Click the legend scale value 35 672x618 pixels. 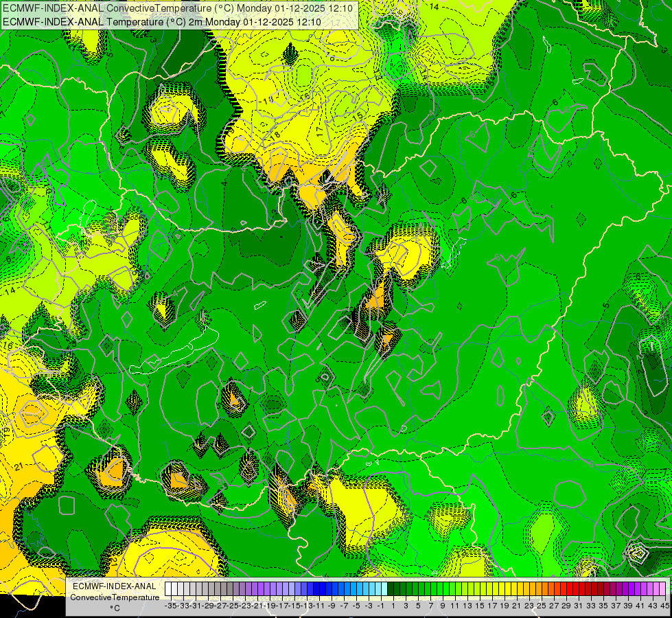click(603, 606)
